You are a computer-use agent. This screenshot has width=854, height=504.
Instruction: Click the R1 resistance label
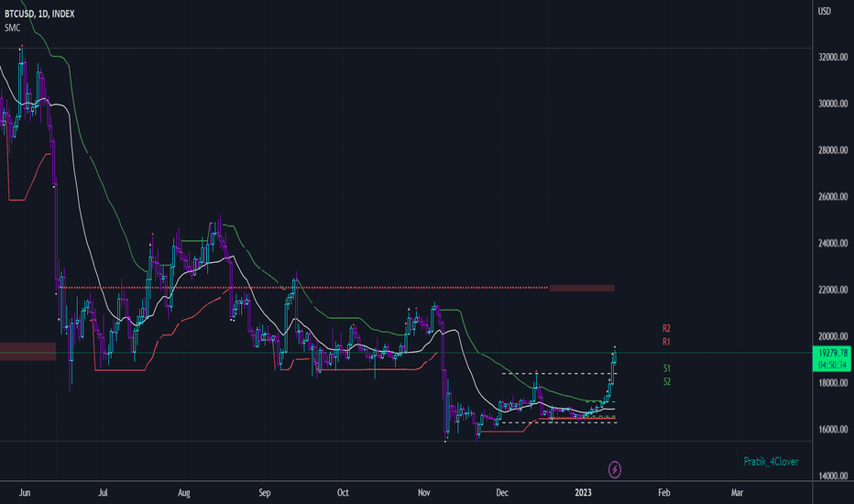(x=666, y=342)
